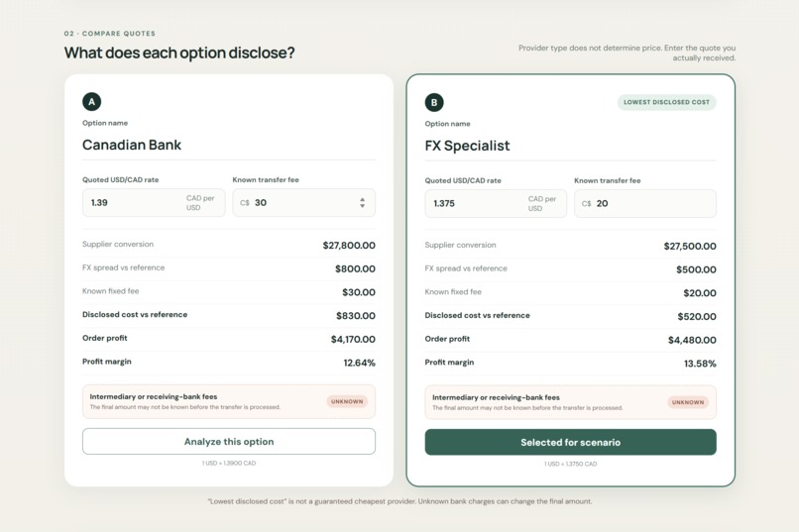Click the Lowest Disclosed Cost badge
This screenshot has height=532, width=799.
[x=666, y=102]
